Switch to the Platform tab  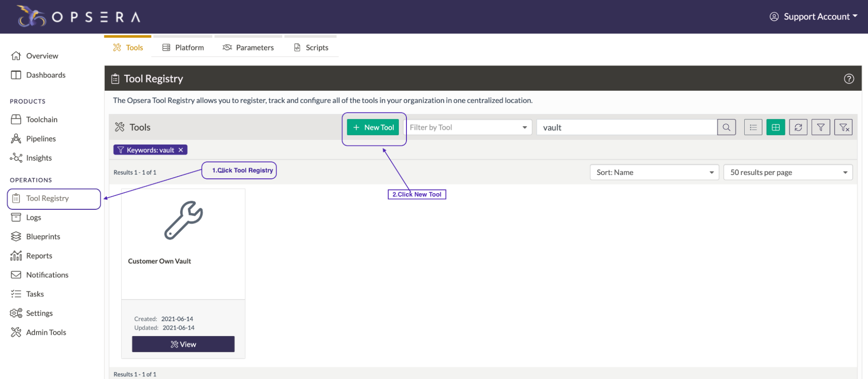tap(183, 47)
